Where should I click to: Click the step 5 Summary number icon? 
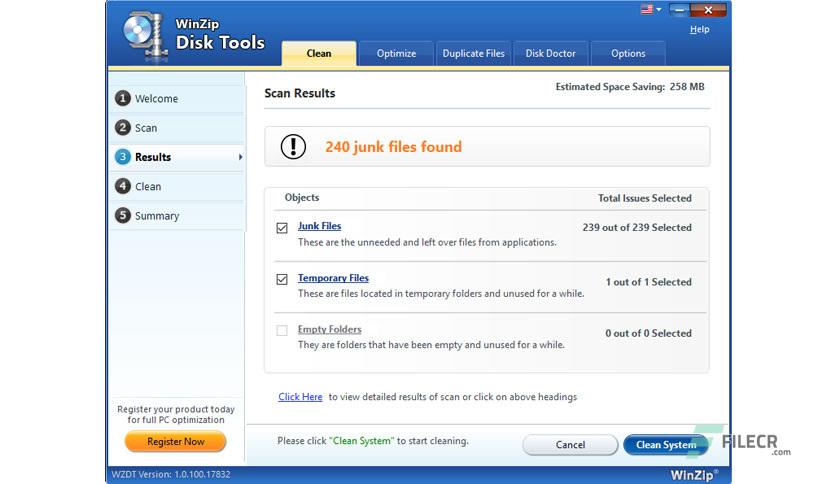point(123,215)
